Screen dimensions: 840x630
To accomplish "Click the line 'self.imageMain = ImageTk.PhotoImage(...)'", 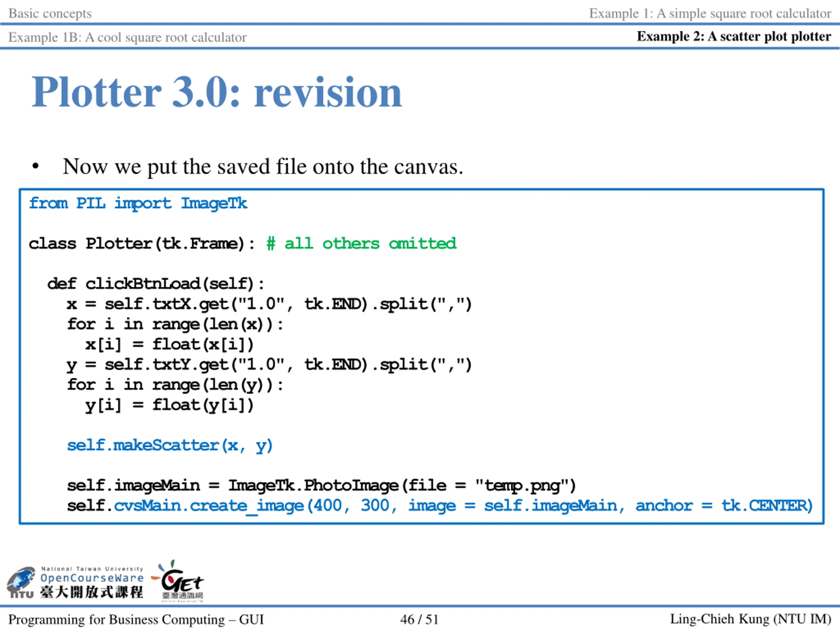I will point(321,486).
